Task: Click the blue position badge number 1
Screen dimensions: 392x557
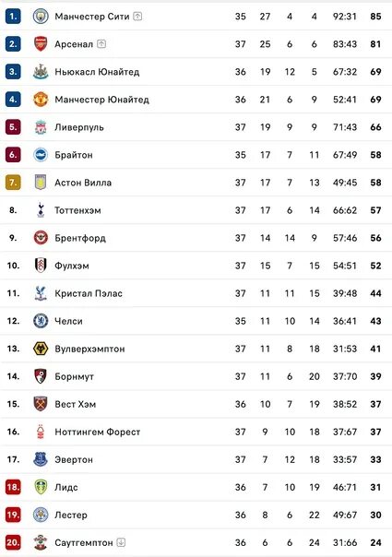Action: (13, 17)
